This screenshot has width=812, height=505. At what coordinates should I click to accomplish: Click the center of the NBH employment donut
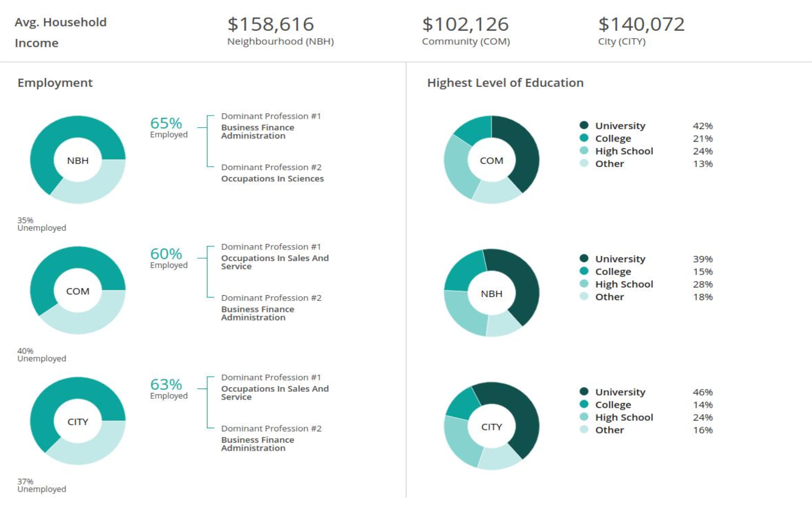point(78,160)
